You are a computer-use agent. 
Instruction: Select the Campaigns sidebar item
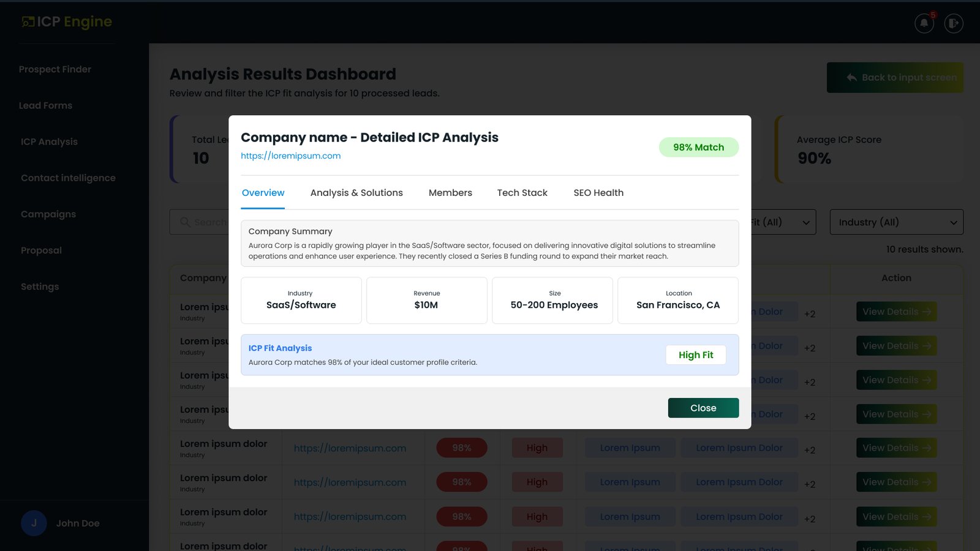(48, 214)
